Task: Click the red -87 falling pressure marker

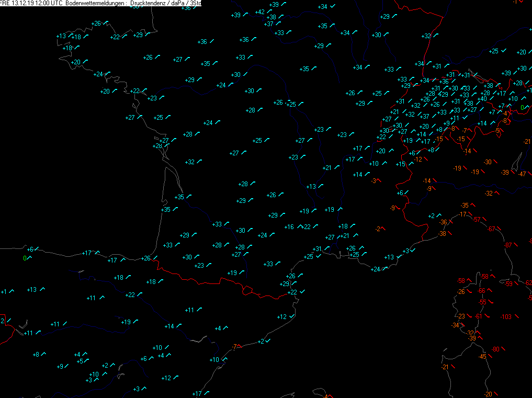Action: pos(507,245)
